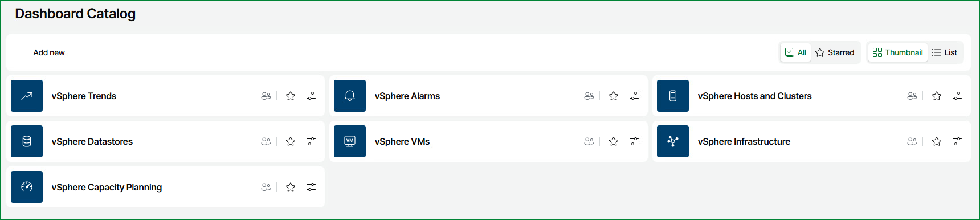Open settings sliders for vSphere Capacity Planning

311,187
